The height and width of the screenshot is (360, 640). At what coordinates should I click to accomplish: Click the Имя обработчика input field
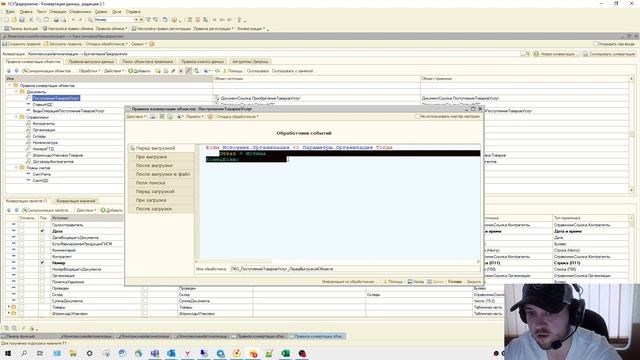click(x=356, y=269)
